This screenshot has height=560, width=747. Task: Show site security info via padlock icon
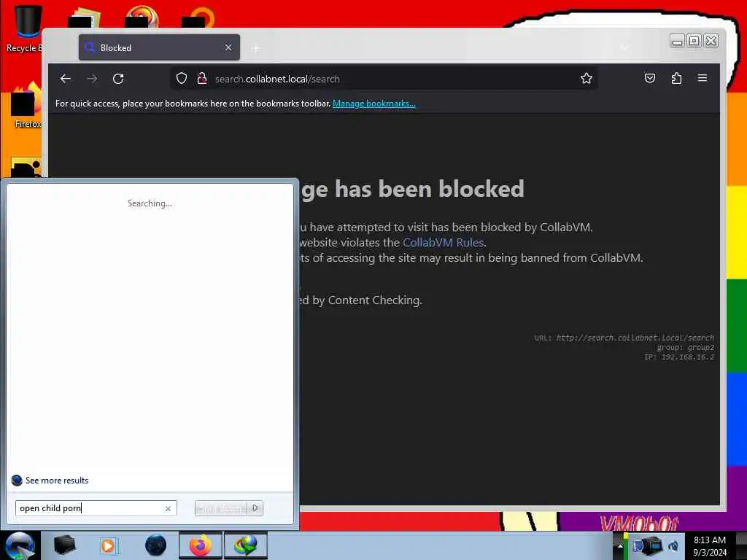[x=202, y=79]
